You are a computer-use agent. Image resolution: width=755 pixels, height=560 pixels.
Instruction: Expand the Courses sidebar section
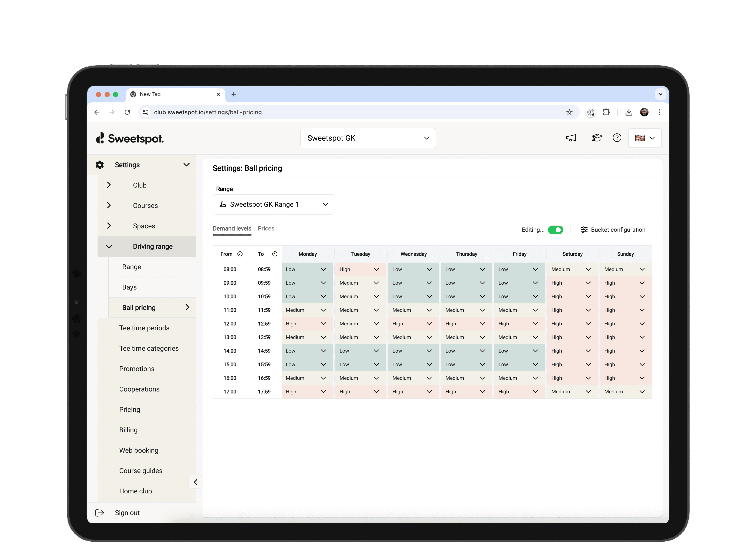tap(109, 205)
